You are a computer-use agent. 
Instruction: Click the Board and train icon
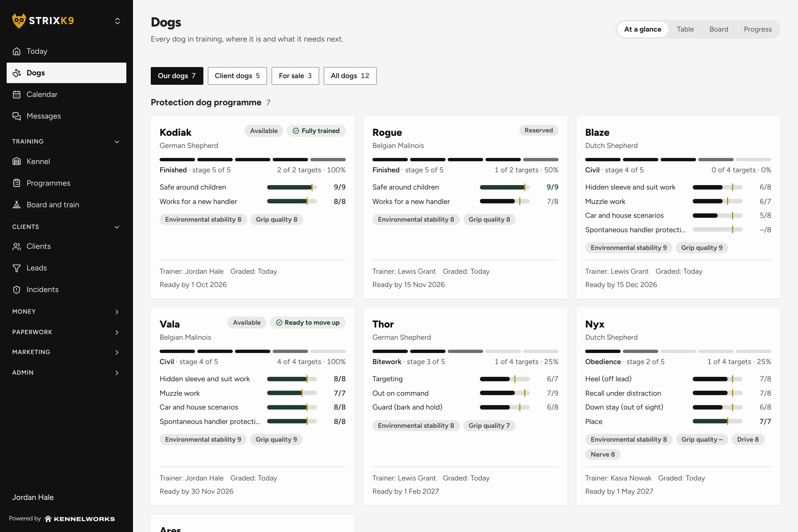[x=17, y=204]
